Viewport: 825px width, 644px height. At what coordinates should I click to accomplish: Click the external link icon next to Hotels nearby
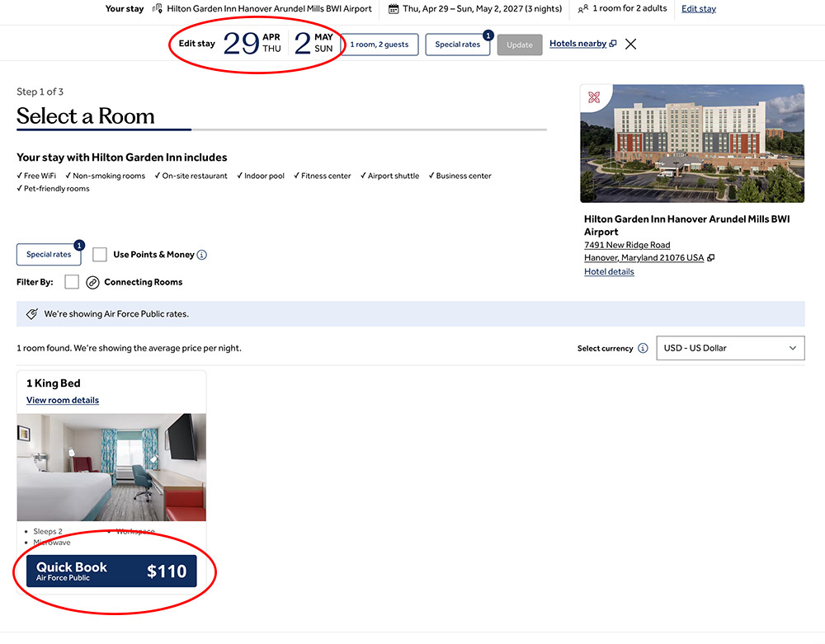point(612,44)
